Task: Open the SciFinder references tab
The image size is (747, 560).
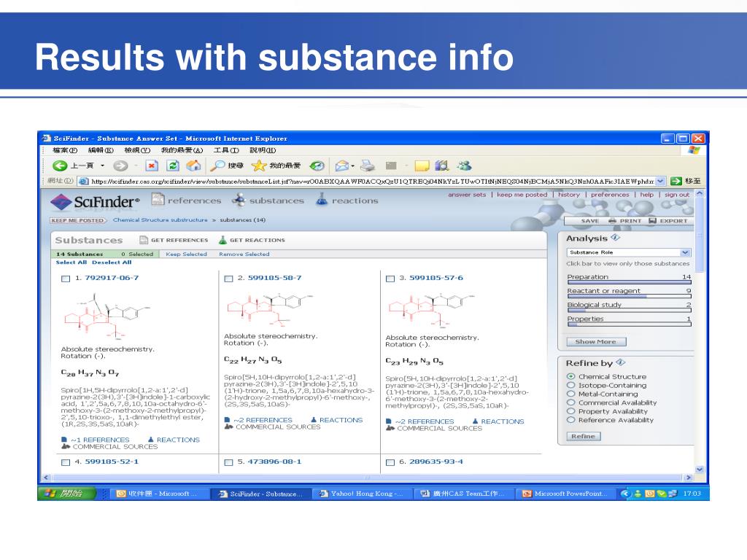Action: [x=187, y=200]
